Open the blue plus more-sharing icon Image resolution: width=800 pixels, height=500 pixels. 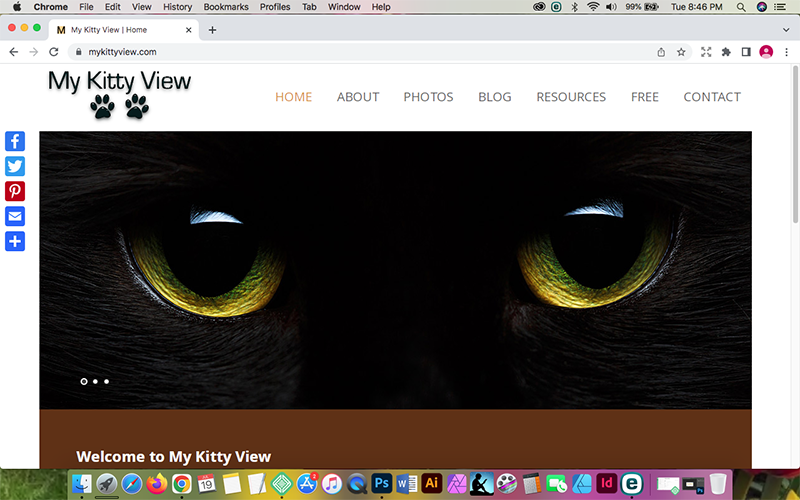point(15,241)
